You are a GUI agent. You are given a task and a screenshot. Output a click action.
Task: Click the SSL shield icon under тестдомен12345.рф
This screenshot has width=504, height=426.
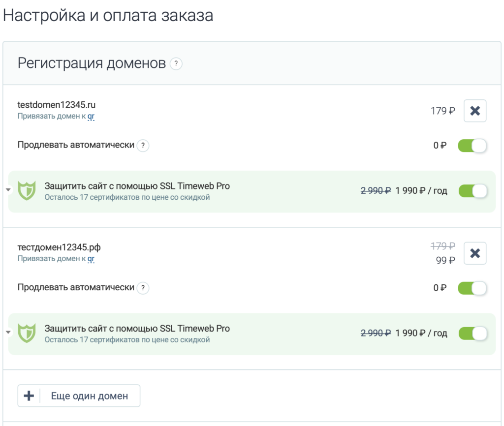pos(27,333)
